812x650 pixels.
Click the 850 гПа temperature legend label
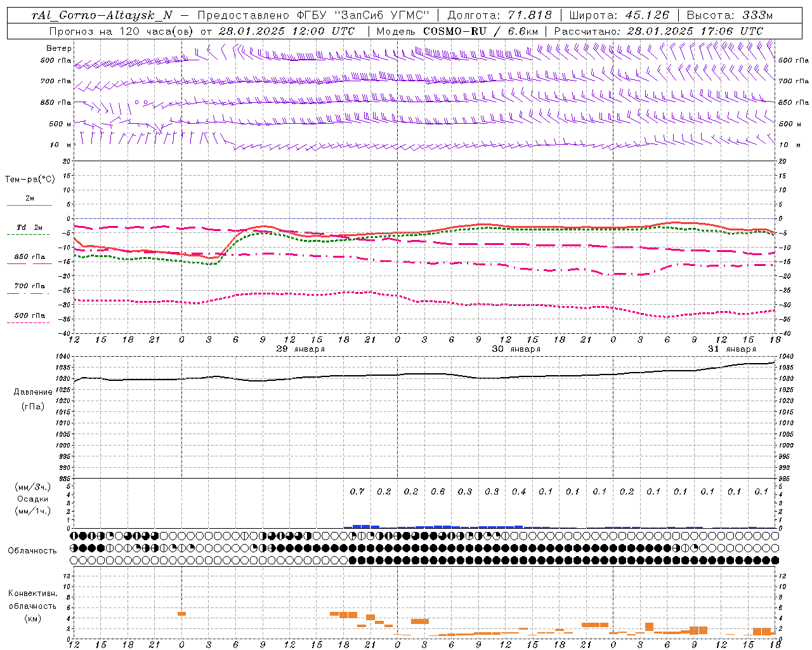point(30,257)
